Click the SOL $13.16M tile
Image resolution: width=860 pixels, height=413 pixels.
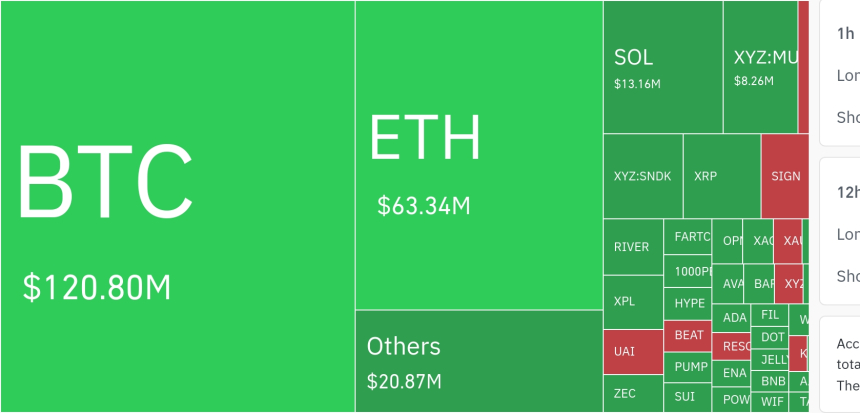coord(662,67)
